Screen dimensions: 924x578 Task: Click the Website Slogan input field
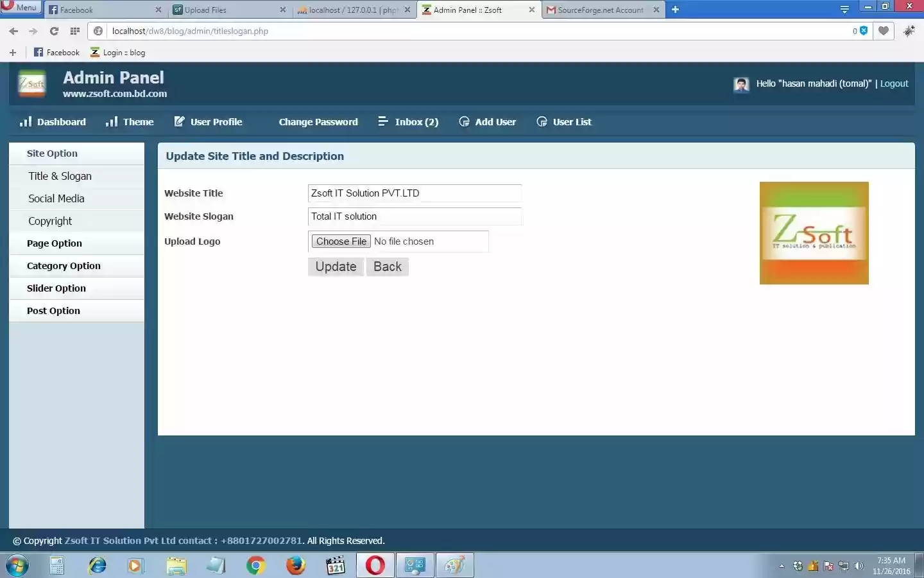click(414, 216)
